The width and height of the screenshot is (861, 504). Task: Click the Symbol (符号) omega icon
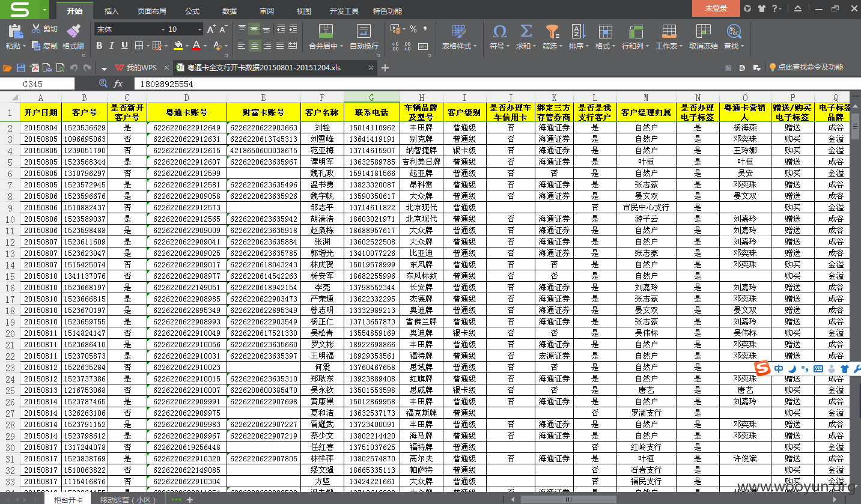(499, 31)
